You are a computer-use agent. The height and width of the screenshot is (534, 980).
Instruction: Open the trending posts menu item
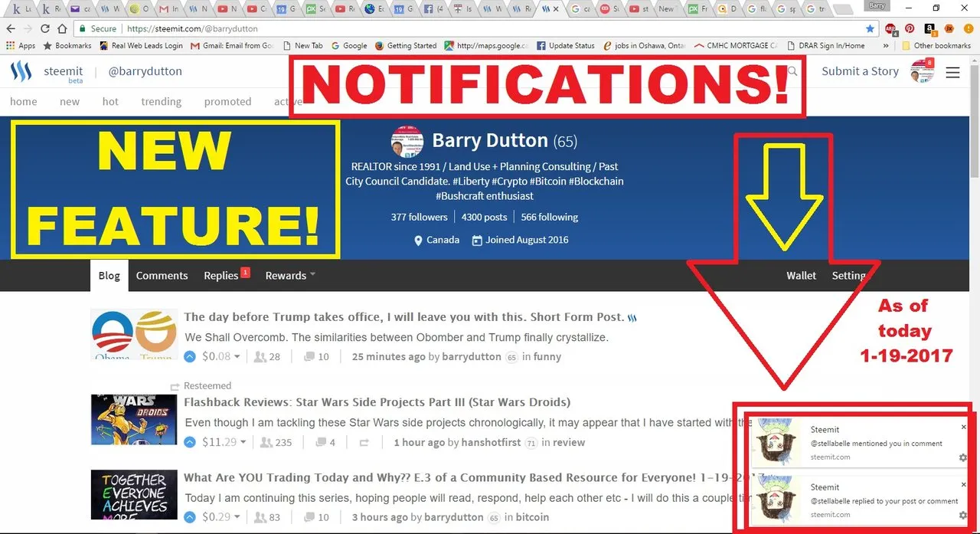(161, 101)
